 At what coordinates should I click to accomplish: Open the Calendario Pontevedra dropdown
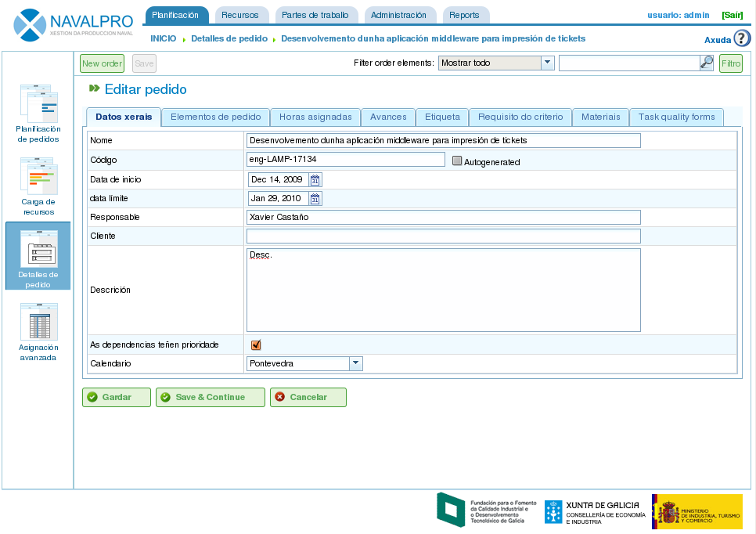[356, 363]
